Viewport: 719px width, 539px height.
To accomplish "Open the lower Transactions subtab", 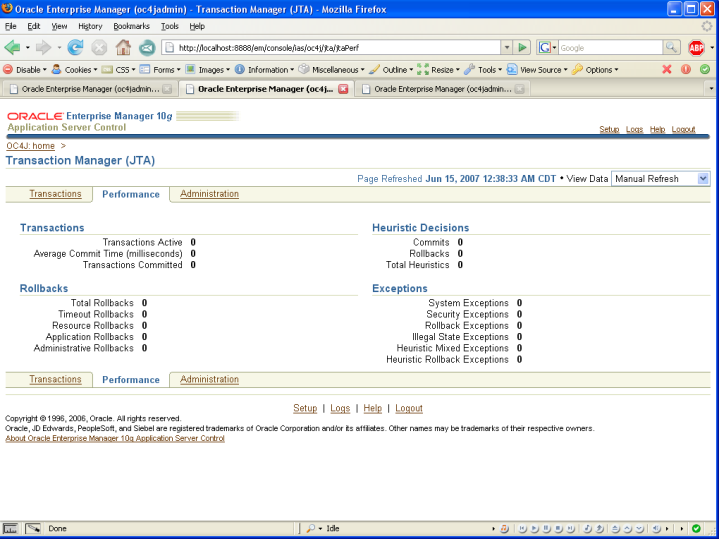I will [x=55, y=380].
